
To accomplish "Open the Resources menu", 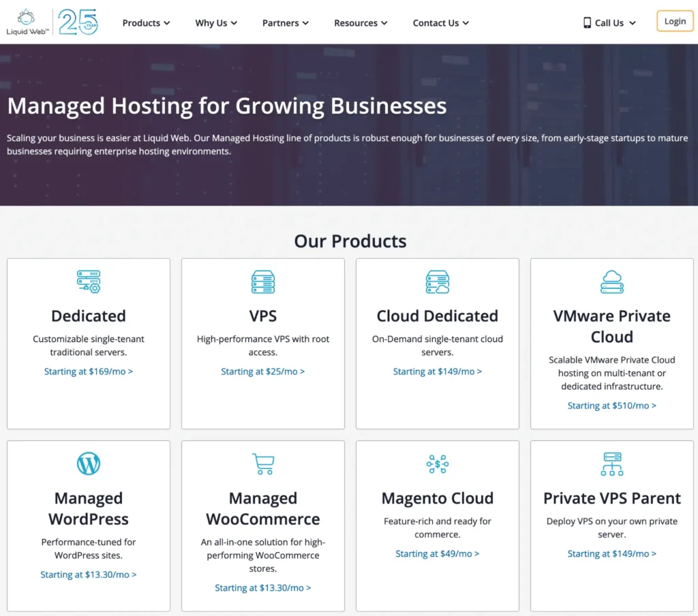I will coord(361,23).
